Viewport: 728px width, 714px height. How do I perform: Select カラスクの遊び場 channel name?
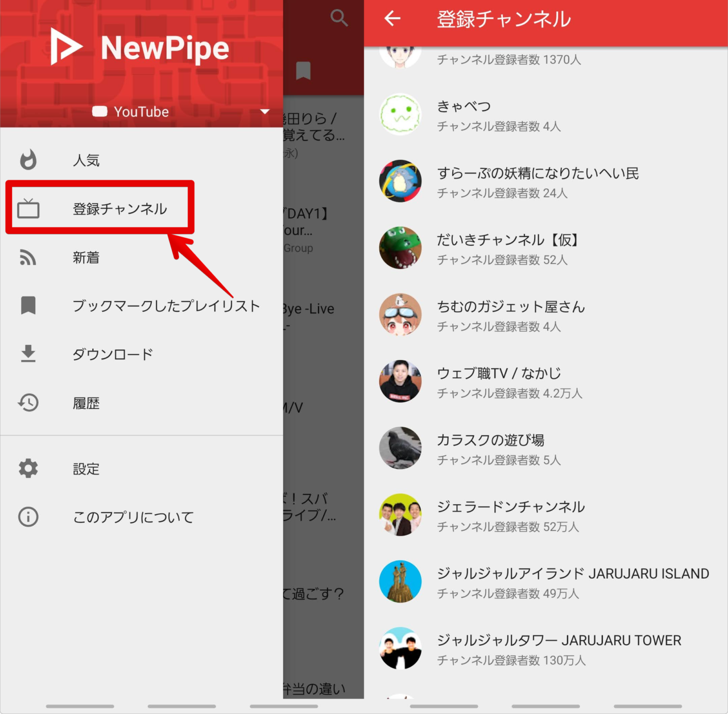490,440
